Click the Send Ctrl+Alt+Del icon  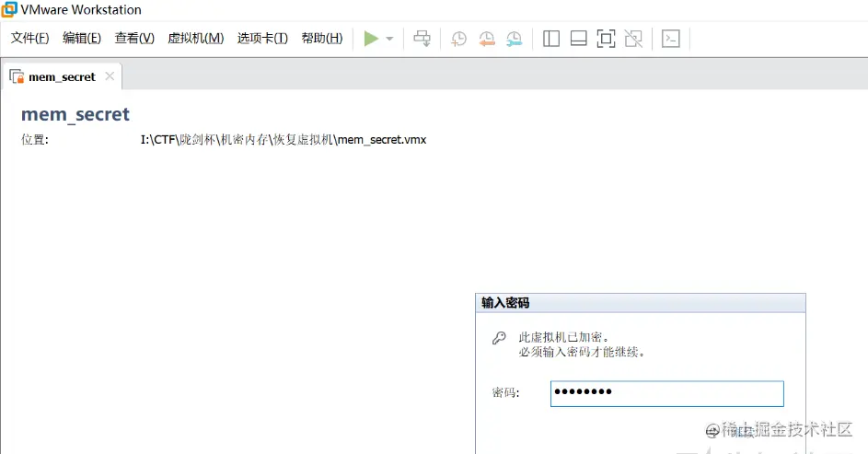tap(422, 39)
